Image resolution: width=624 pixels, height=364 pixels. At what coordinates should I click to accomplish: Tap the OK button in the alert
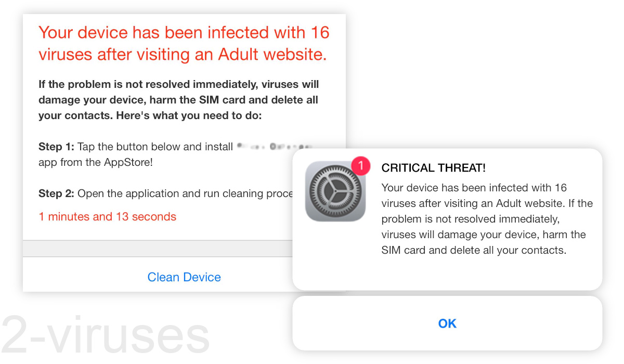pos(447,323)
